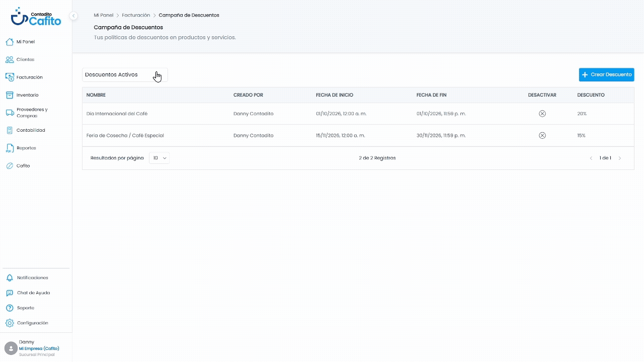This screenshot has height=362, width=644.
Task: Deactivate Feria de Cosecha discount
Action: pos(542,135)
